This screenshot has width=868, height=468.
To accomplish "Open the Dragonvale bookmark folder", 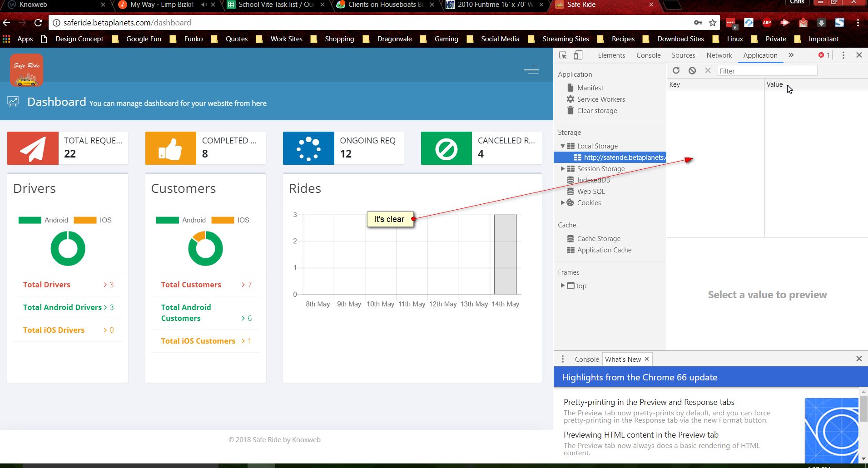I will click(388, 39).
